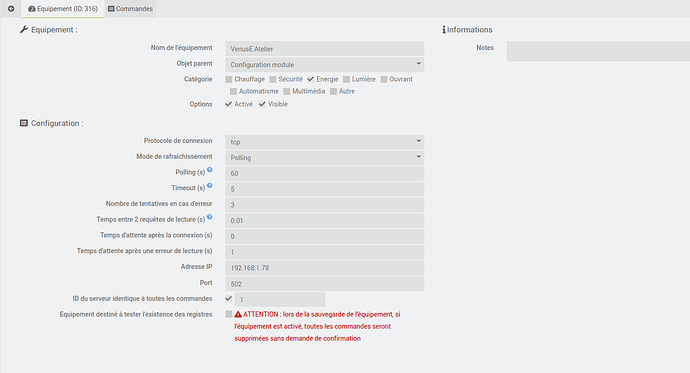
Task: Click the red ATTENTION warning text
Action: coord(317,326)
